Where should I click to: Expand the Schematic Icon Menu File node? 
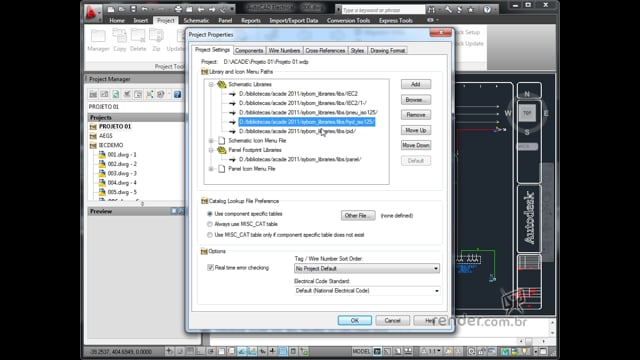(x=211, y=141)
